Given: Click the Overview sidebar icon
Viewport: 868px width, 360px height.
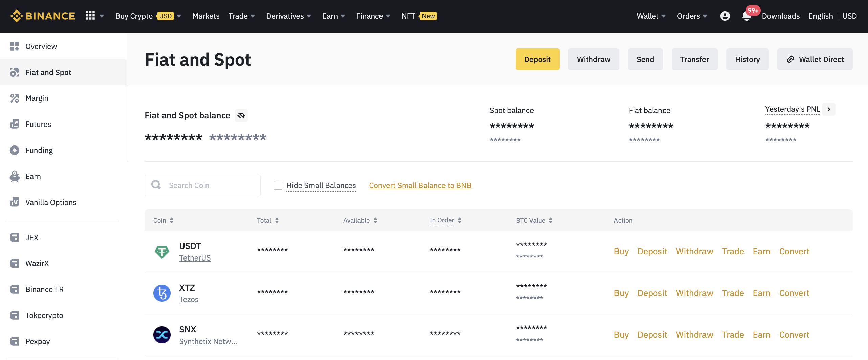Looking at the screenshot, I should point(14,46).
